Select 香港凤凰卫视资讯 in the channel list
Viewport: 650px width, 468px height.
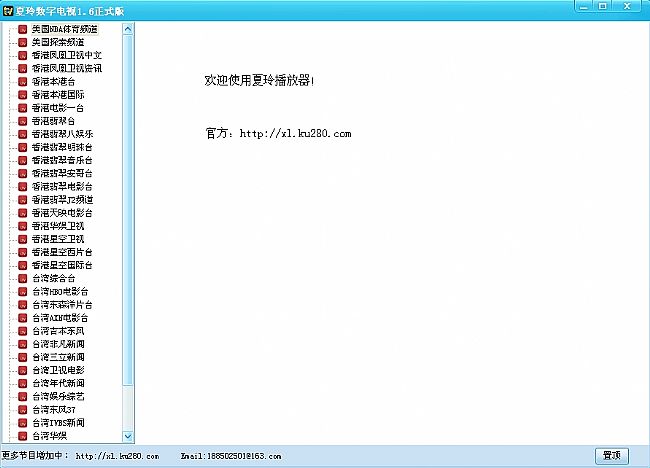[x=66, y=68]
